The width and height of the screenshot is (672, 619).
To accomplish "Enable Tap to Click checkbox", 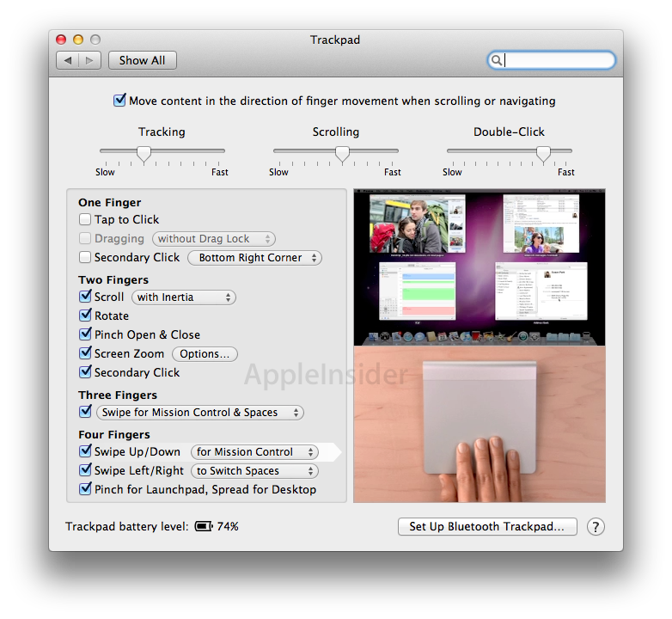I will pyautogui.click(x=85, y=219).
